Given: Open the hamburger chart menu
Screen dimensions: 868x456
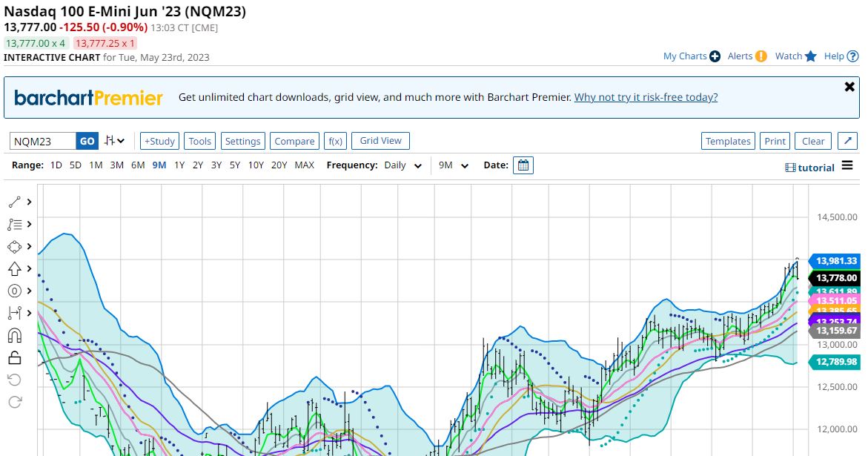Looking at the screenshot, I should pyautogui.click(x=847, y=165).
